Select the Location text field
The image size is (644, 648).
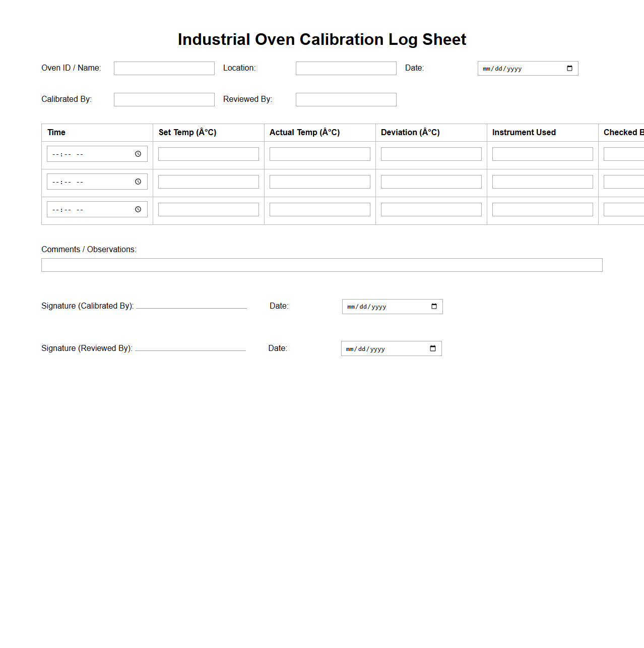click(346, 68)
